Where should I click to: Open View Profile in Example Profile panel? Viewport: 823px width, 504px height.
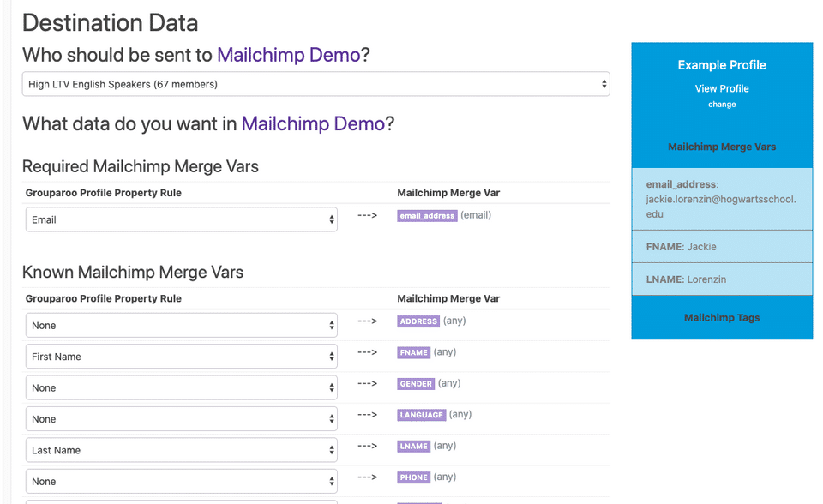(x=722, y=88)
